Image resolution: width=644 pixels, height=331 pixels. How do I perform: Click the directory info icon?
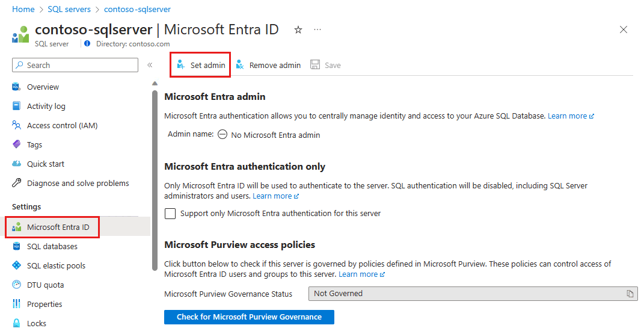pyautogui.click(x=87, y=44)
